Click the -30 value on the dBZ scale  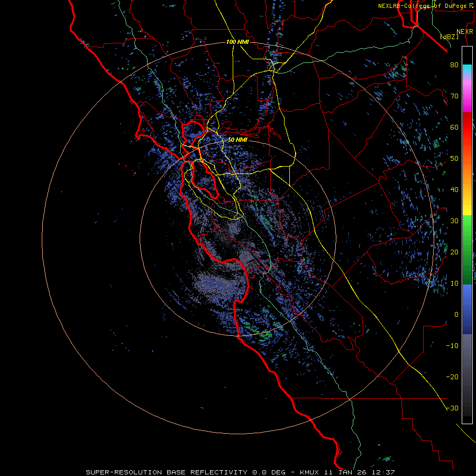click(x=452, y=408)
